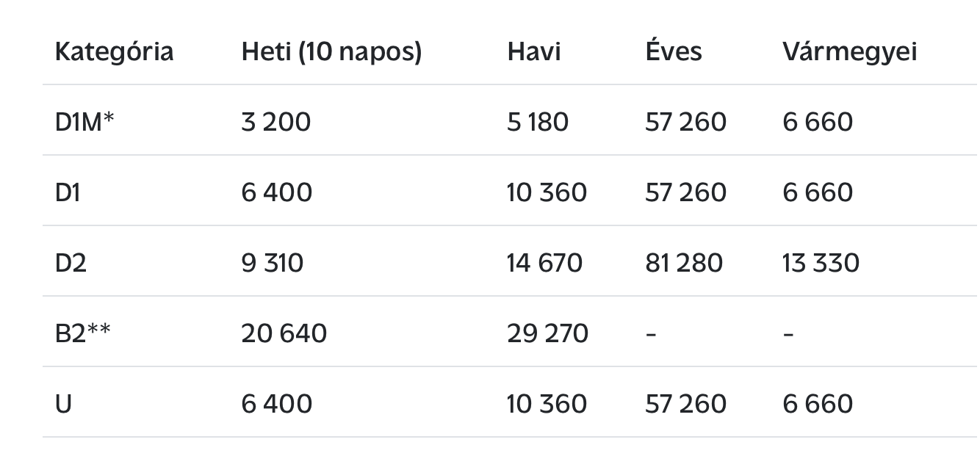Select the U row county price 6 660

coord(818,403)
